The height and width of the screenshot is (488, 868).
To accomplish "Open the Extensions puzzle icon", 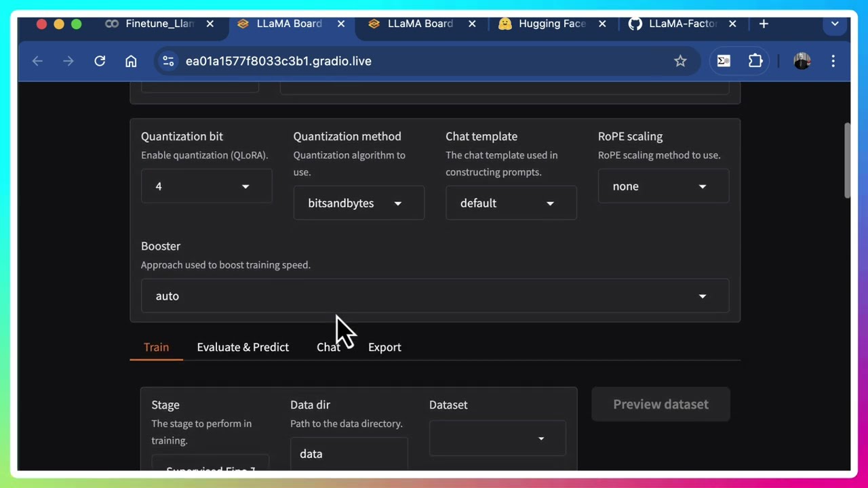I will click(755, 61).
